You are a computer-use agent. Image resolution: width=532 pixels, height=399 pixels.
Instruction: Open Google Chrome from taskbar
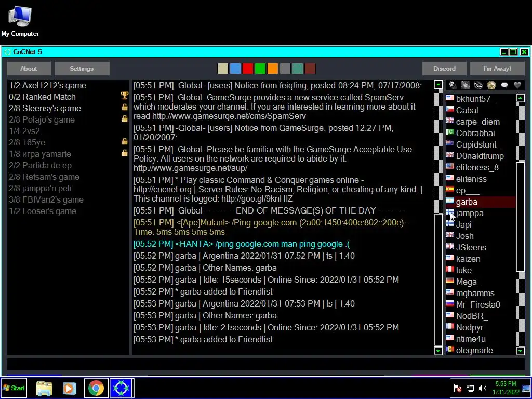click(96, 388)
